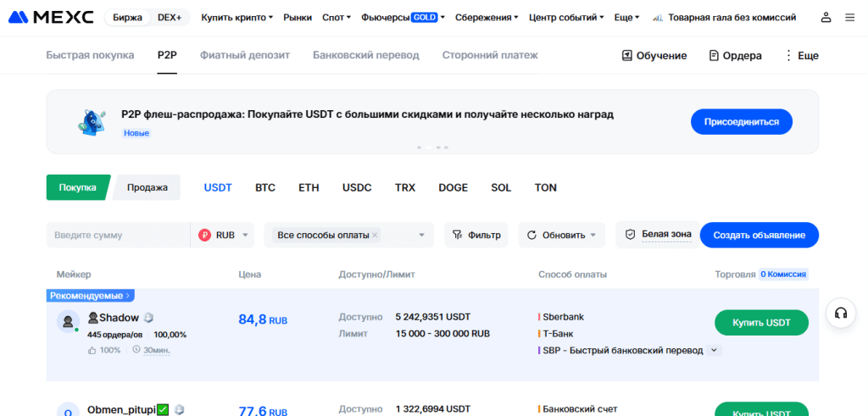The height and width of the screenshot is (416, 868).
Task: Click the Белая зона shield icon
Action: 630,235
